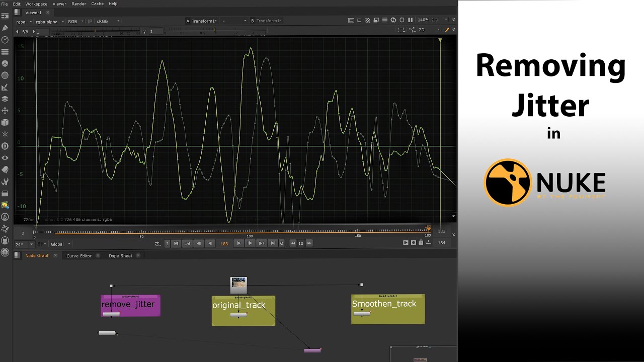Viewport: 644px width, 362px height.
Task: Open the Merge nodes toolbar menu
Action: pyautogui.click(x=5, y=99)
